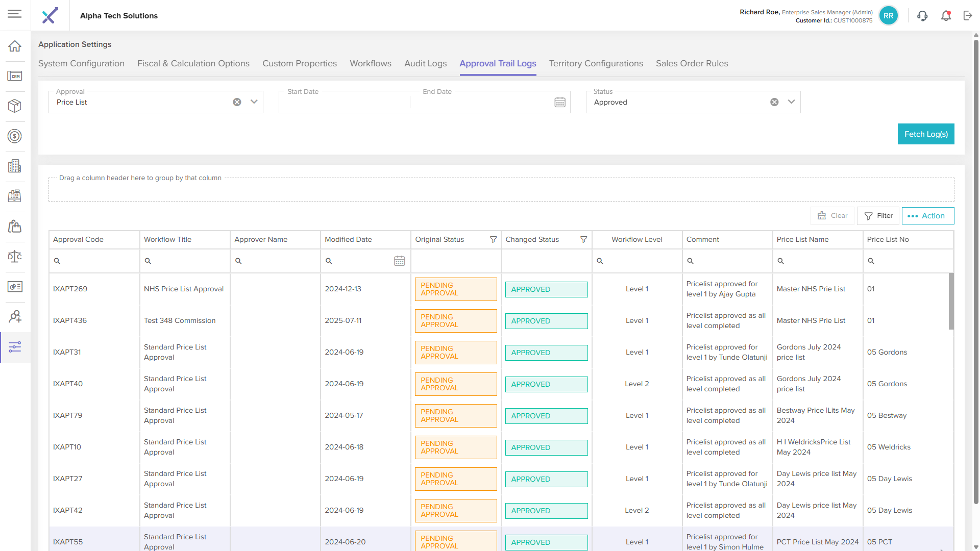Image resolution: width=980 pixels, height=551 pixels.
Task: Open the Workflows tab
Action: click(x=370, y=63)
